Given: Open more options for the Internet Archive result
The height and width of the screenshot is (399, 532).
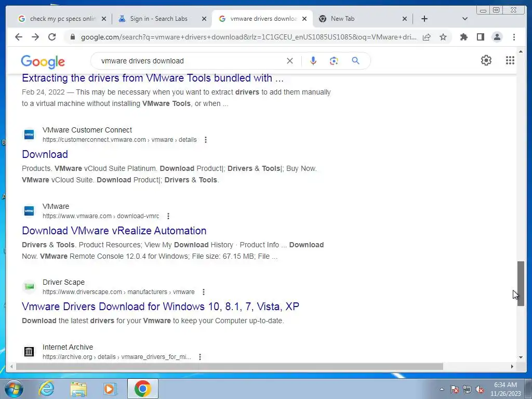Looking at the screenshot, I should point(200,357).
